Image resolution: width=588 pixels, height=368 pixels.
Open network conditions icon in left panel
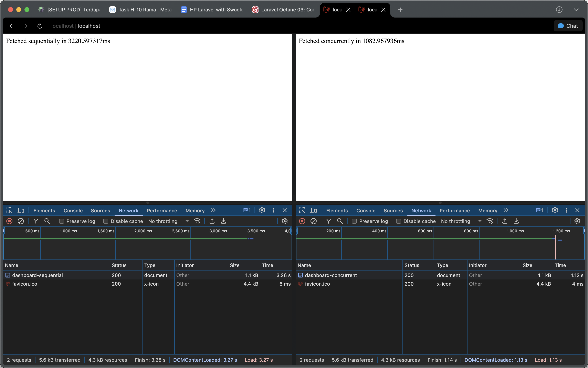[197, 221]
